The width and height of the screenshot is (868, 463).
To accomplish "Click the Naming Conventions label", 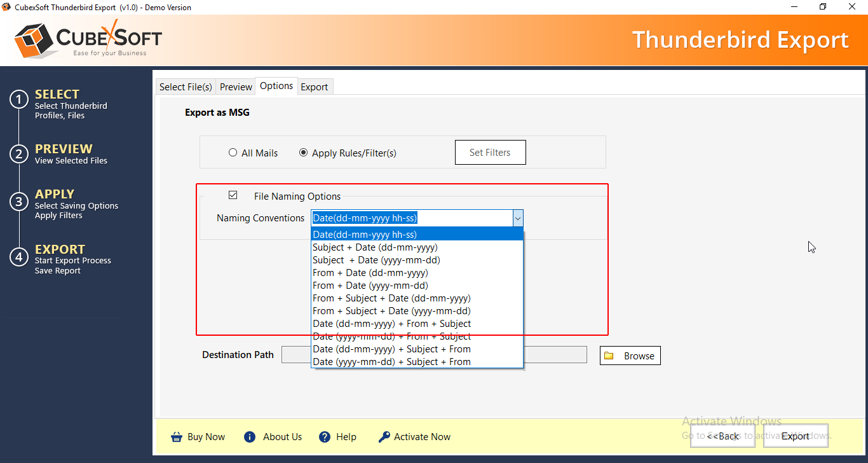I will [x=261, y=218].
